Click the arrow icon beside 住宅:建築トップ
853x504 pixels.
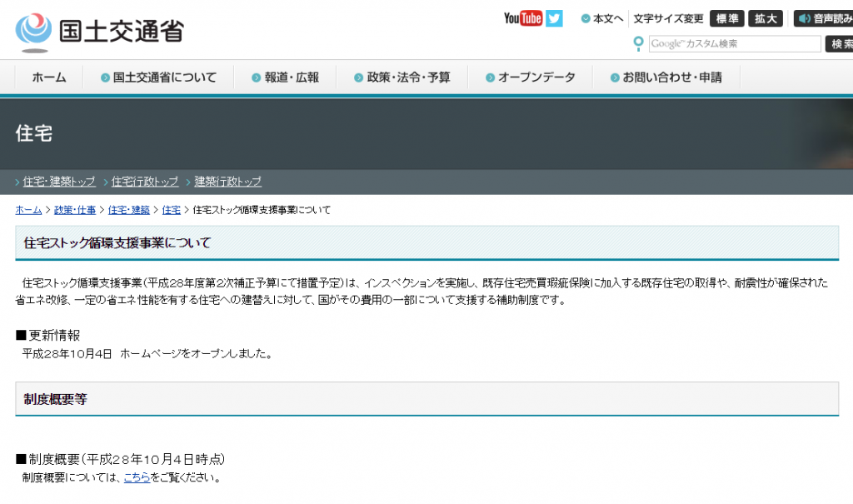pos(15,181)
